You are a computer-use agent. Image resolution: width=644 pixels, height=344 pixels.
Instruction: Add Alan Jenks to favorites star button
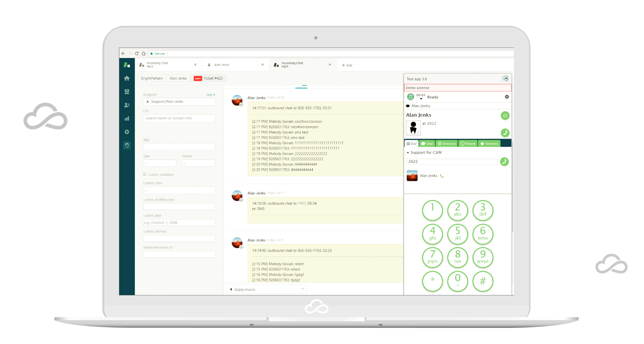[505, 116]
